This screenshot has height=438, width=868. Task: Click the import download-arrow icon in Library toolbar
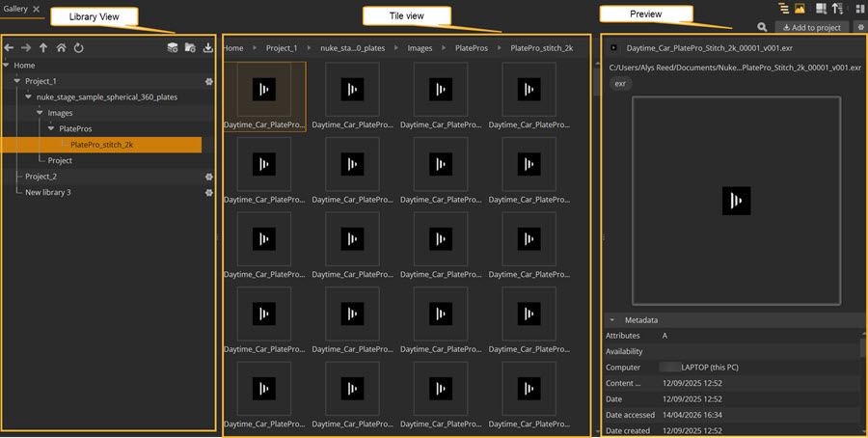208,48
